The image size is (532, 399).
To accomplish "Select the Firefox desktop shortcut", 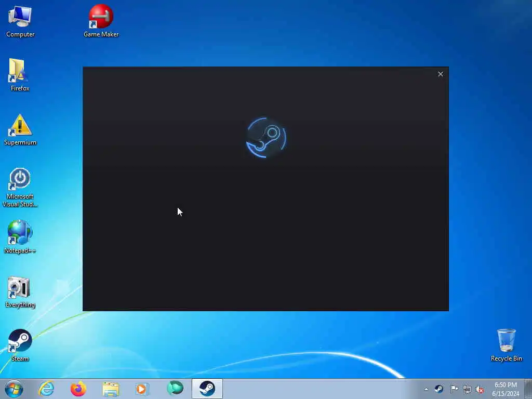I will coord(20,75).
